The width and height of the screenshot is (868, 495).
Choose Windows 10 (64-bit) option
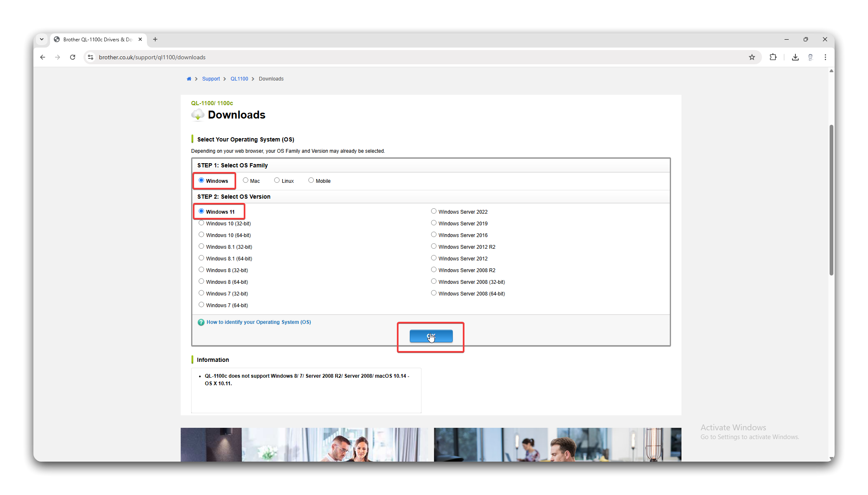[201, 235]
